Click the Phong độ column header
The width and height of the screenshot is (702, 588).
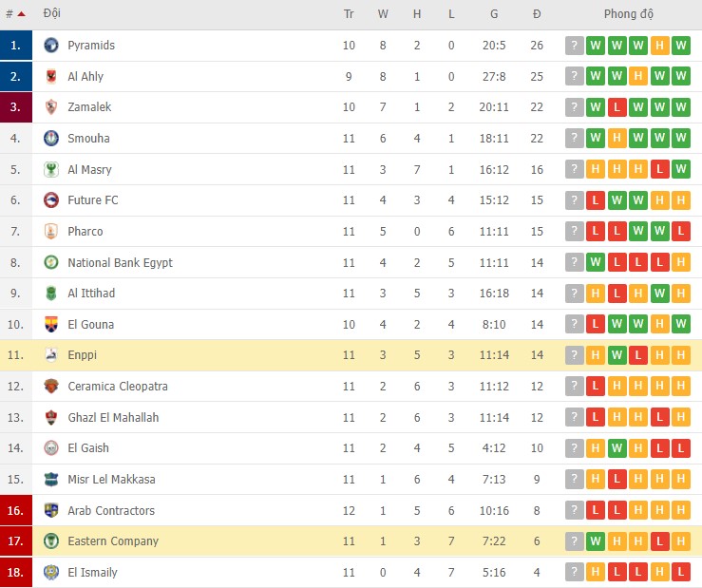tap(628, 14)
